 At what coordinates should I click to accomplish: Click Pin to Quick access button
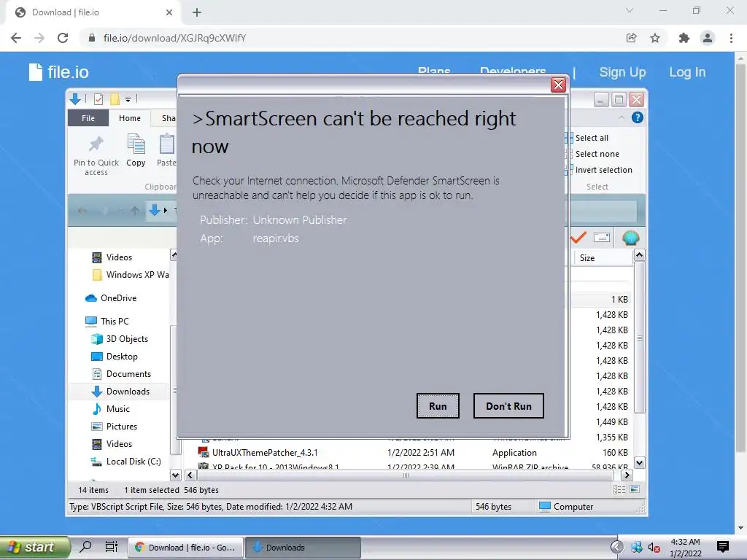96,156
